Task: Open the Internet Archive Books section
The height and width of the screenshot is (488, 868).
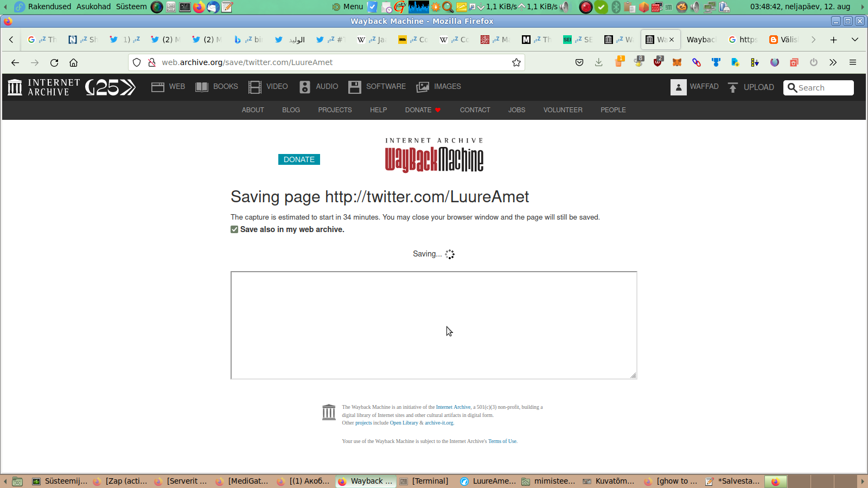Action: (x=216, y=87)
